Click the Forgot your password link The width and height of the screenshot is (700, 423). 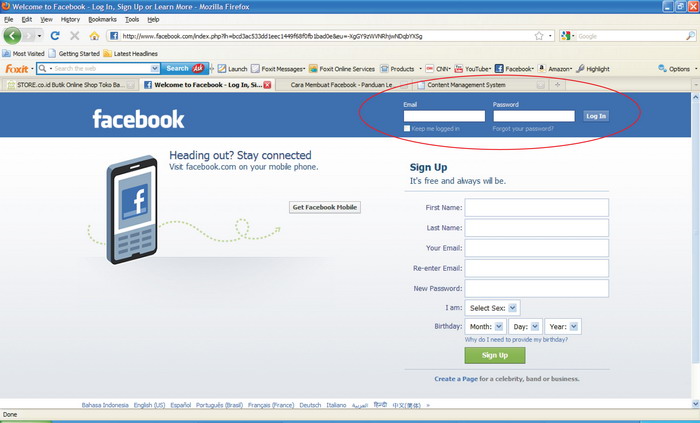click(x=523, y=129)
